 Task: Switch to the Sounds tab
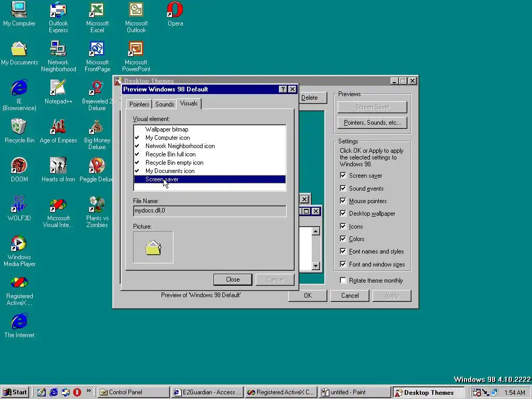(x=165, y=104)
